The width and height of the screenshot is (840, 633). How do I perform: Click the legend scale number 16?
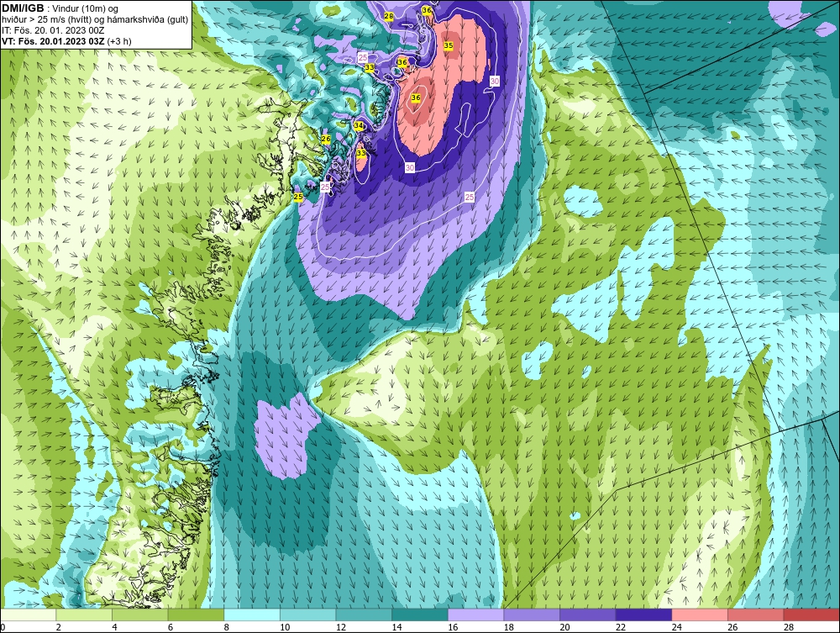[x=453, y=627]
